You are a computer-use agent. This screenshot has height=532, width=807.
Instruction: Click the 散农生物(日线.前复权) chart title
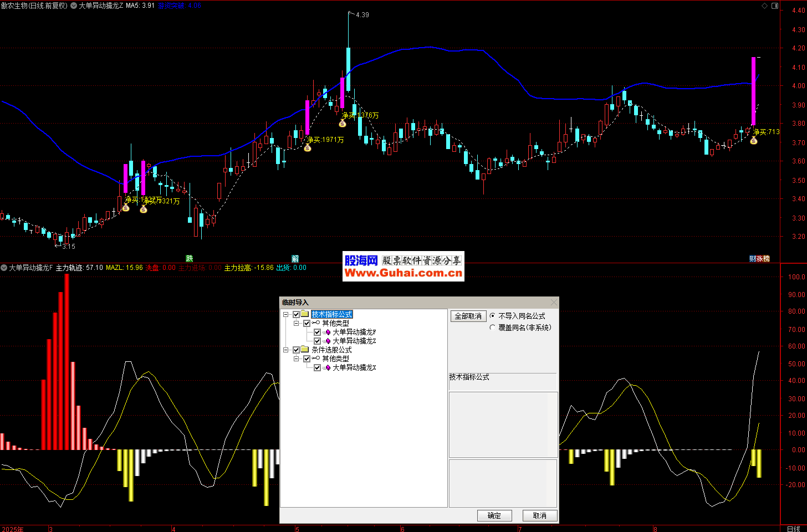coord(34,6)
